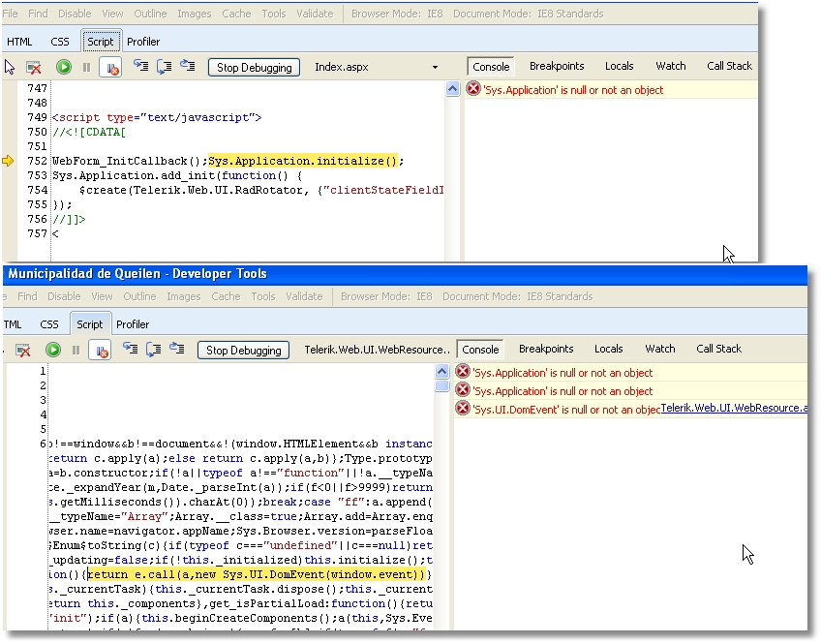Break on error icon in top window
821x644 pixels.
click(110, 68)
